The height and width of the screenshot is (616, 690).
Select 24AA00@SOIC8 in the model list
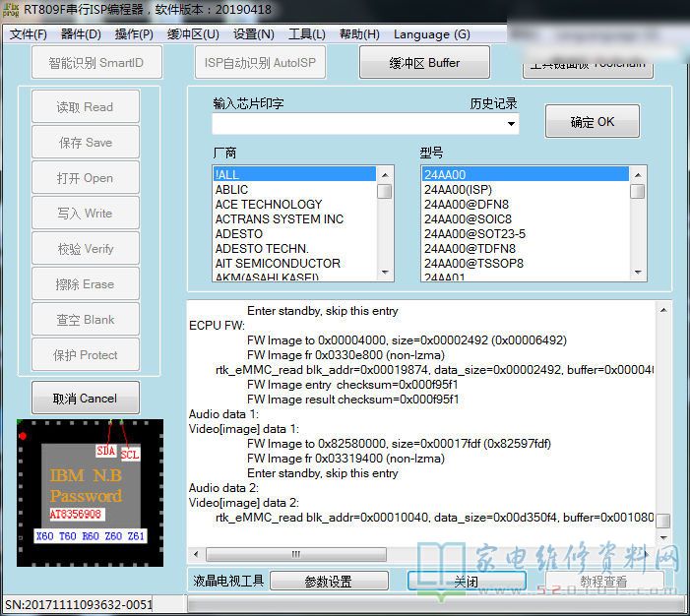[468, 219]
